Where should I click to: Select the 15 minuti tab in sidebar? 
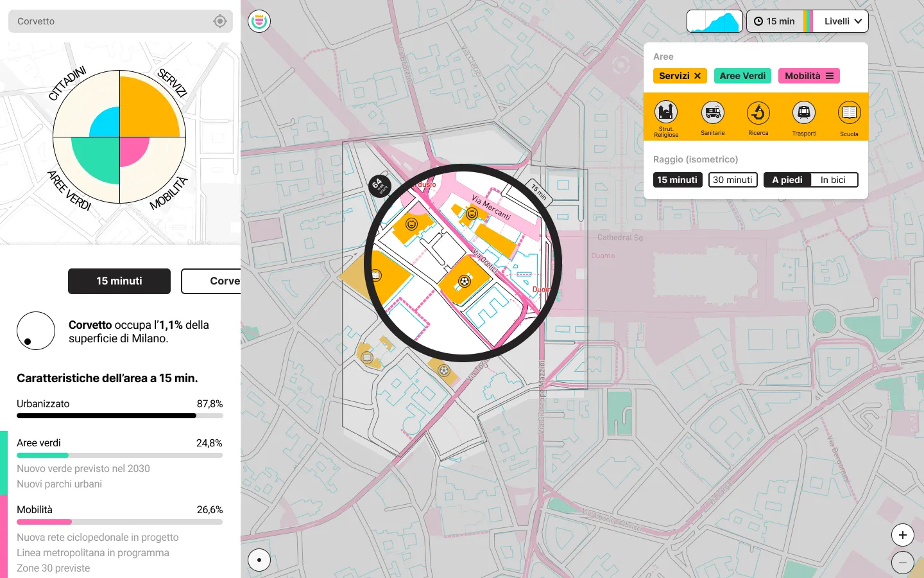point(119,281)
